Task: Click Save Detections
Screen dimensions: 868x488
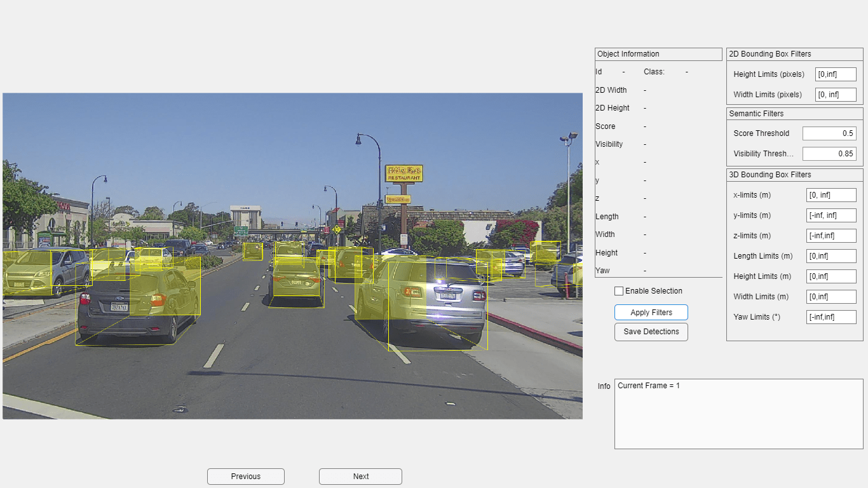Action: coord(651,332)
